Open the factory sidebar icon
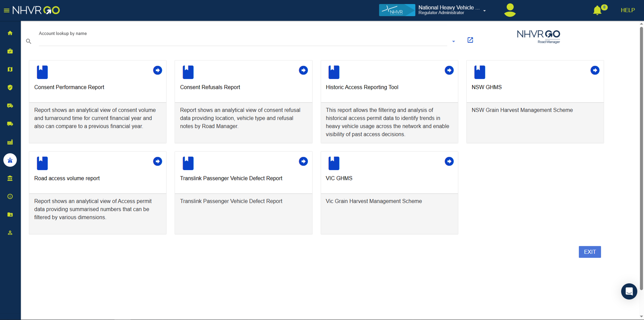Screen dimensions: 644x320 pyautogui.click(x=10, y=142)
